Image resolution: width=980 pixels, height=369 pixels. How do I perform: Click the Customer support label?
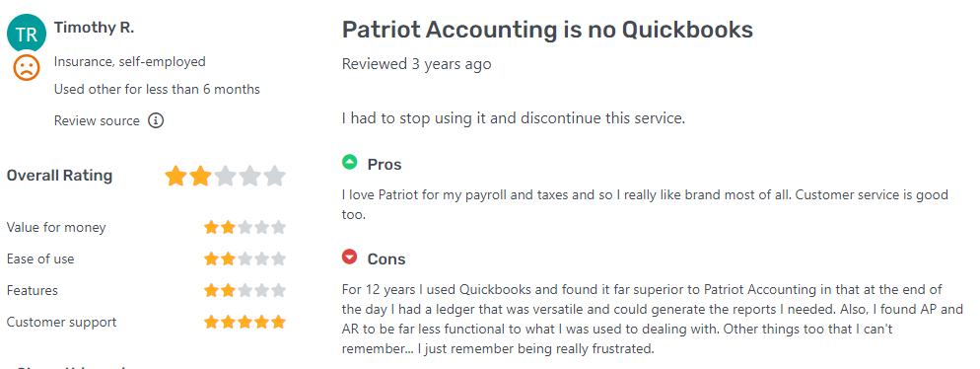pyautogui.click(x=61, y=323)
